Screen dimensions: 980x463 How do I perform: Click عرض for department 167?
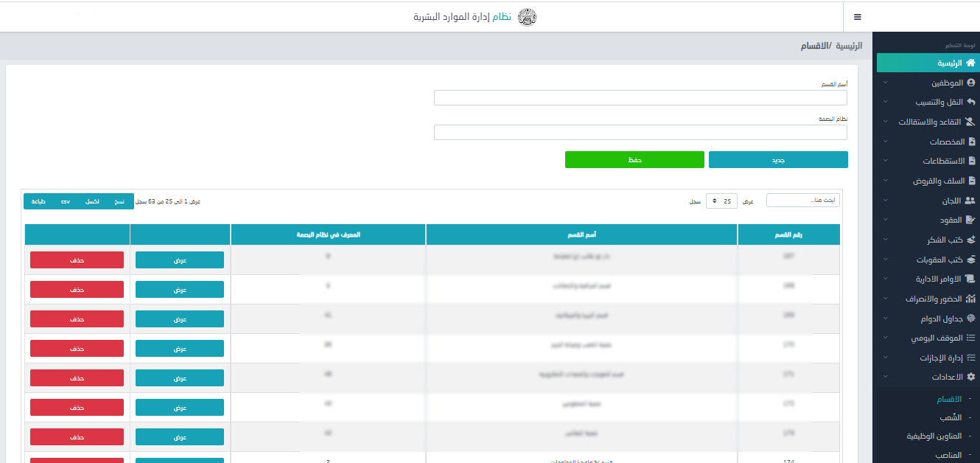180,260
